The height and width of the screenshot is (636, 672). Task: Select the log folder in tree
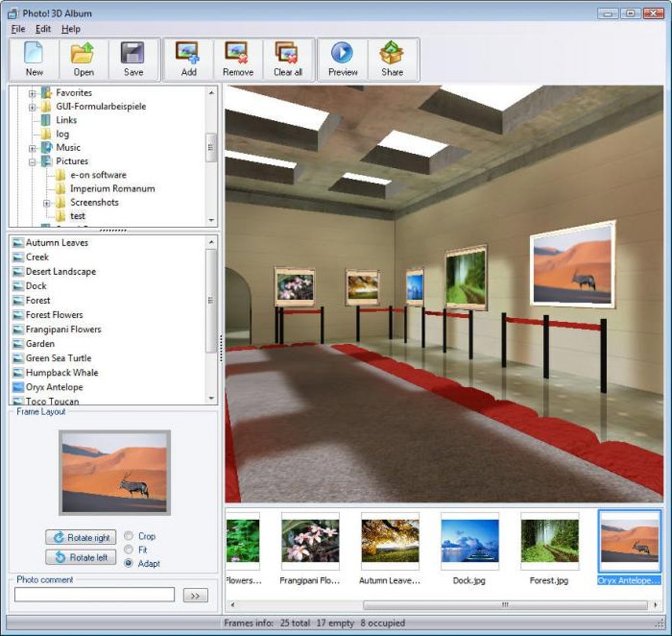62,134
